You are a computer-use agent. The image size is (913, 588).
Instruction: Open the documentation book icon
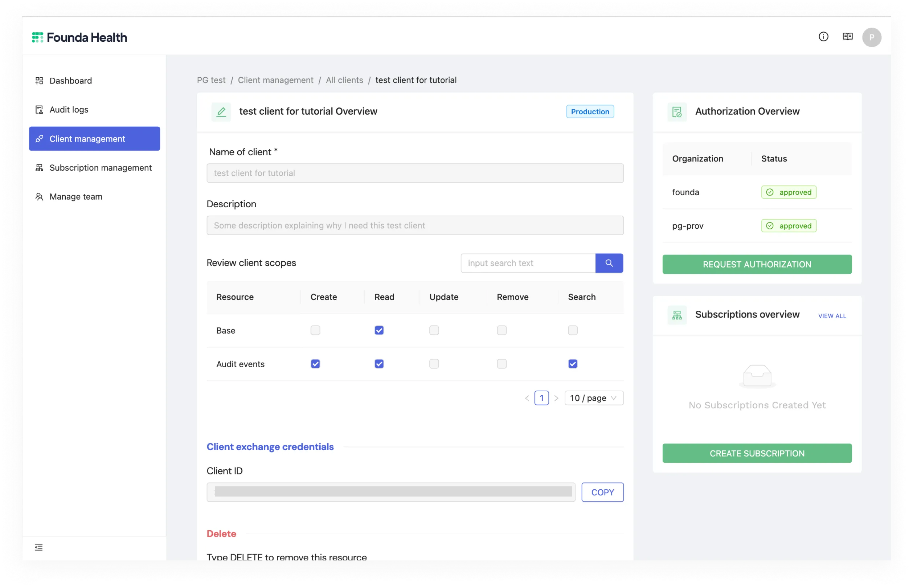coord(847,37)
